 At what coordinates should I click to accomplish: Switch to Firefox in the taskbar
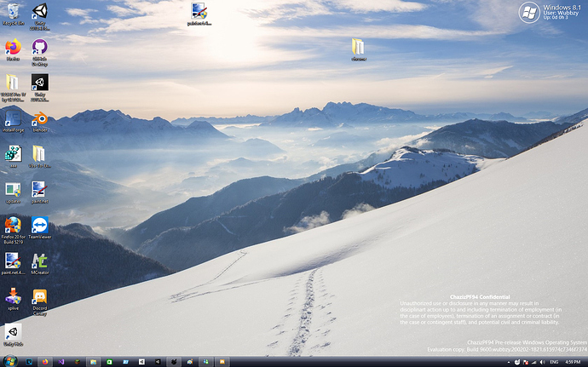45,362
